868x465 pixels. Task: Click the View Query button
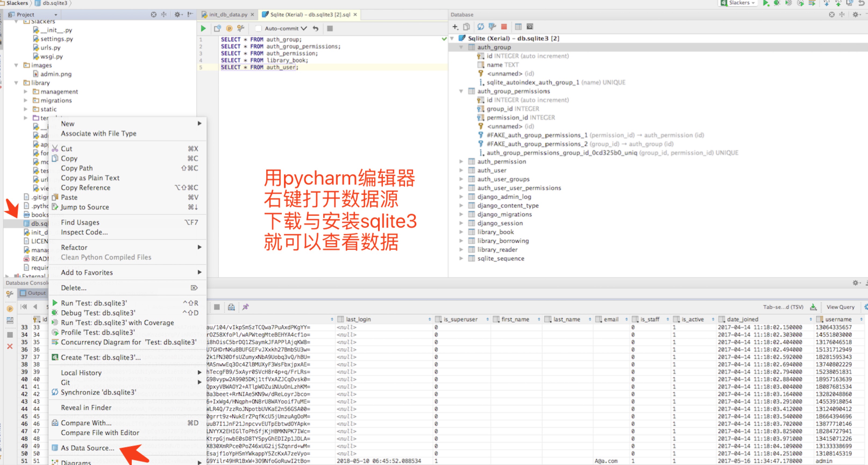coord(840,307)
